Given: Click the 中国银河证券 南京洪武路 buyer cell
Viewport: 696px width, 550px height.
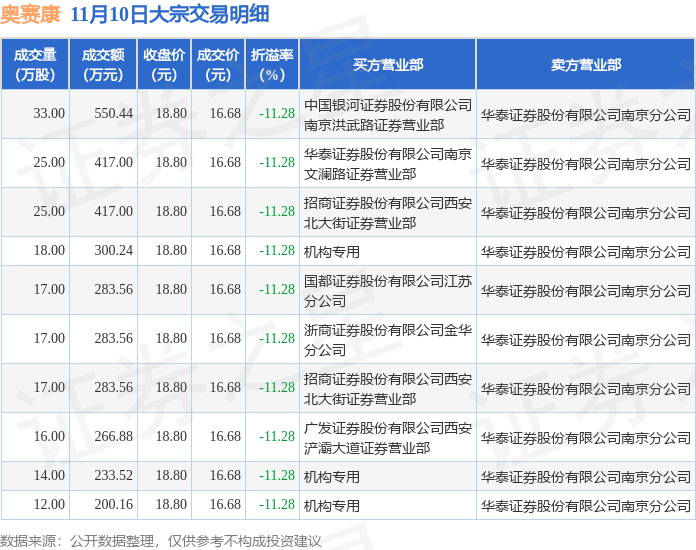Looking at the screenshot, I should (388, 114).
